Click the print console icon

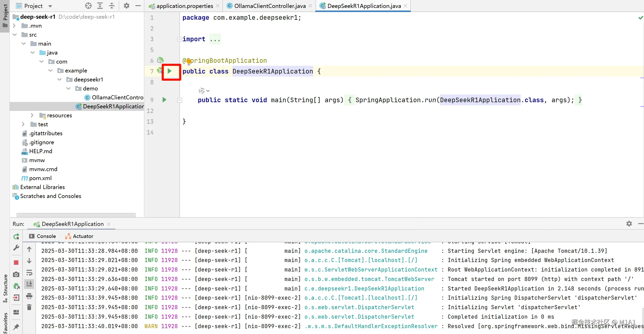[x=29, y=296]
